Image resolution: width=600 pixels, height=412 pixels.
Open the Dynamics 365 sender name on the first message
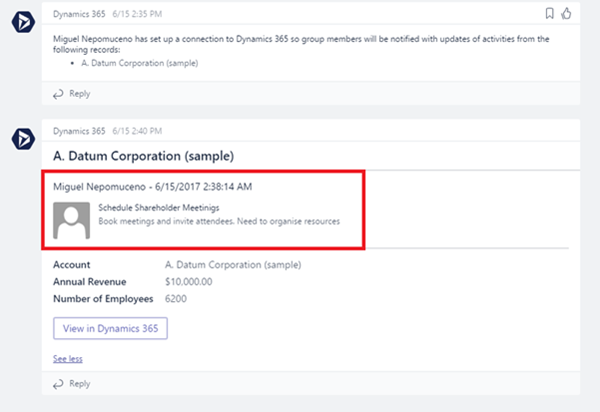pyautogui.click(x=78, y=13)
